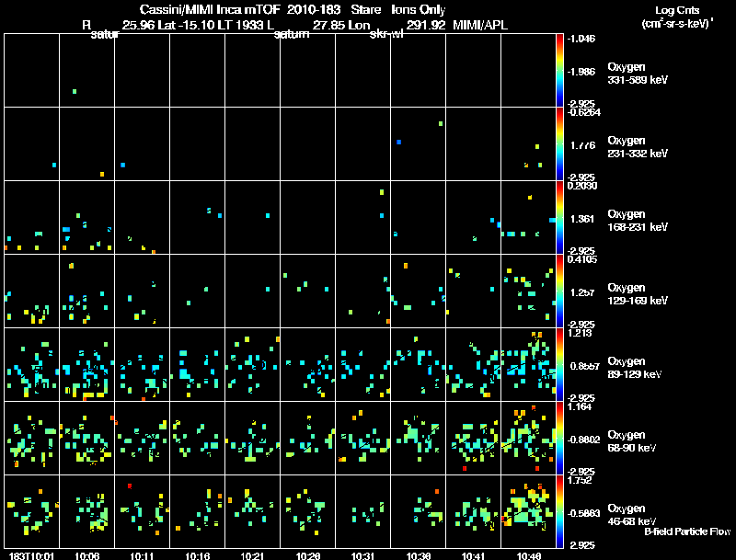Image resolution: width=736 pixels, height=560 pixels.
Task: Click the MIMI/APL text in header
Action: 479,26
